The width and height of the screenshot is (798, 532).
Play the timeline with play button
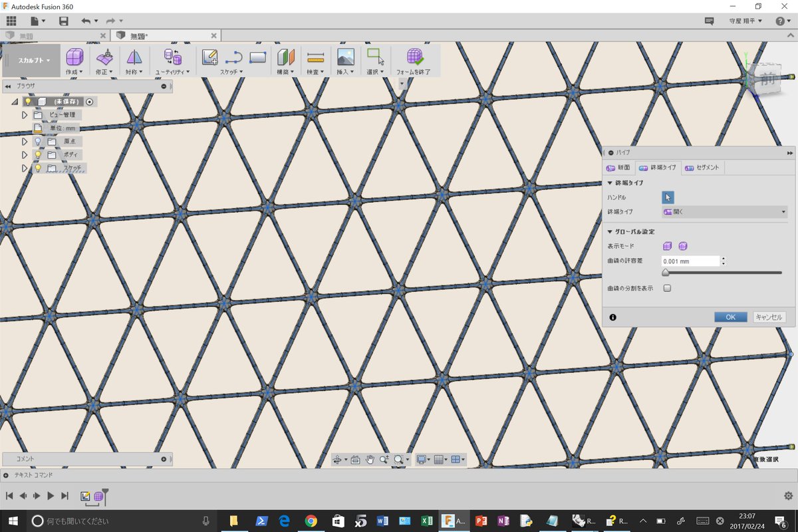click(x=51, y=496)
